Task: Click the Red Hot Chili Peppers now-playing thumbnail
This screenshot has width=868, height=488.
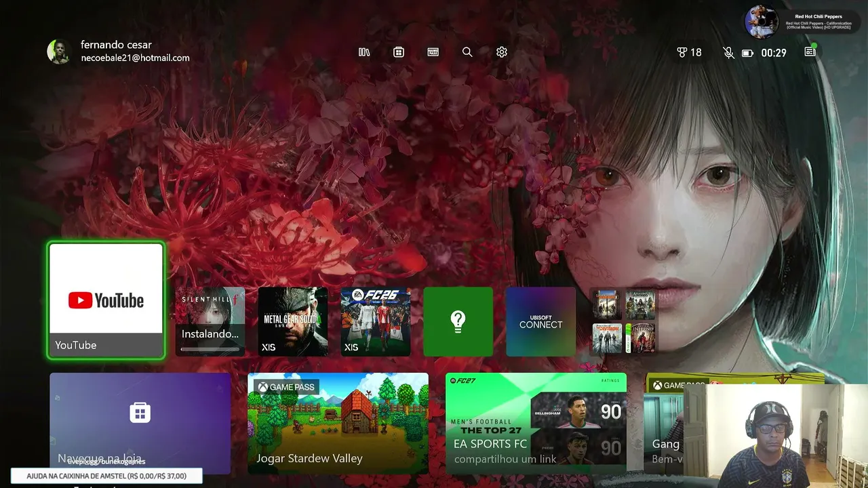Action: [761, 22]
